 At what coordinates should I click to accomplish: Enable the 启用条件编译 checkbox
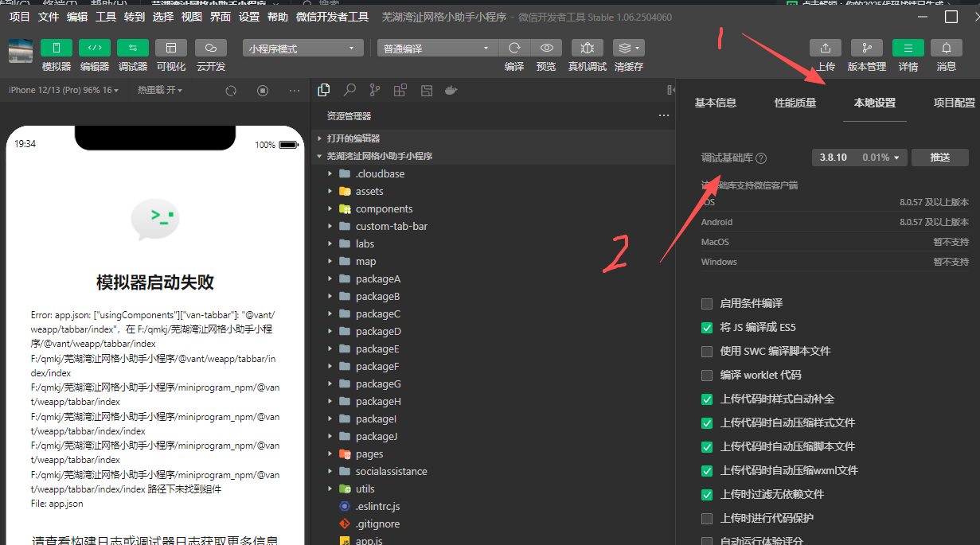coord(707,303)
